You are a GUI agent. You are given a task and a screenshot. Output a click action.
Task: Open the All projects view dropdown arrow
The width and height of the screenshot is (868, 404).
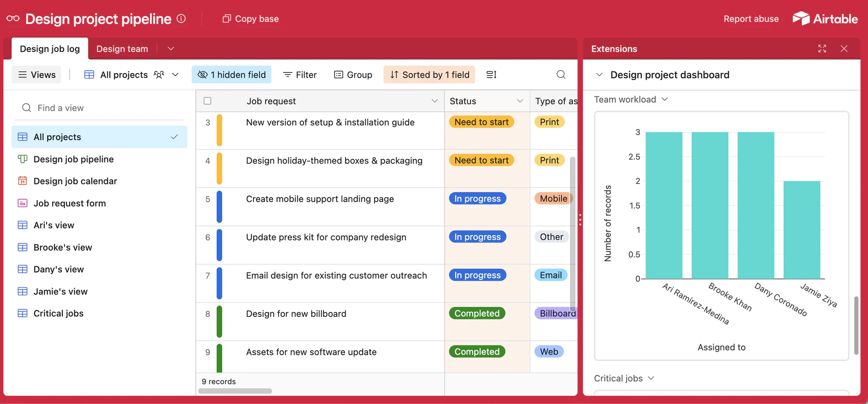175,75
